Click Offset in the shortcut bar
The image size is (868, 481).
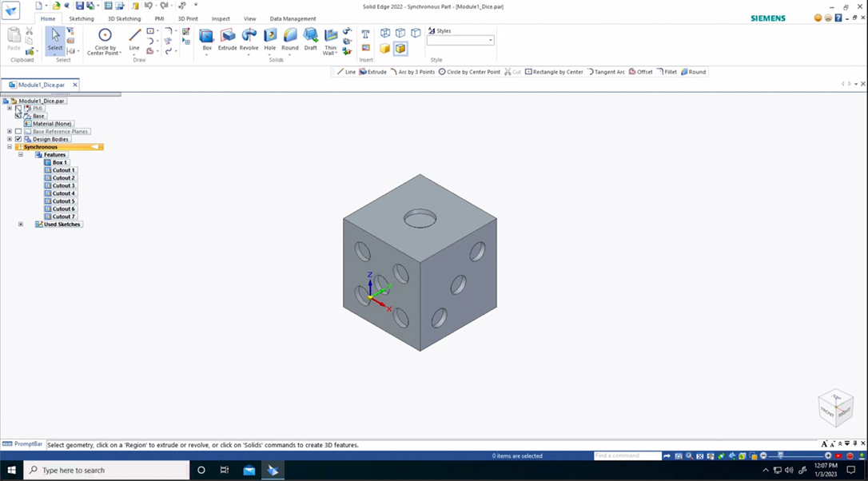coord(640,72)
